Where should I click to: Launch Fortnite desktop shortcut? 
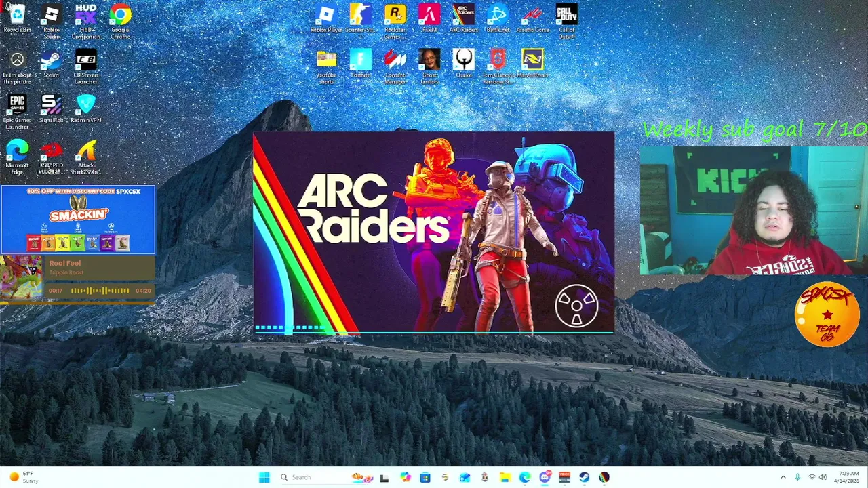tap(361, 64)
